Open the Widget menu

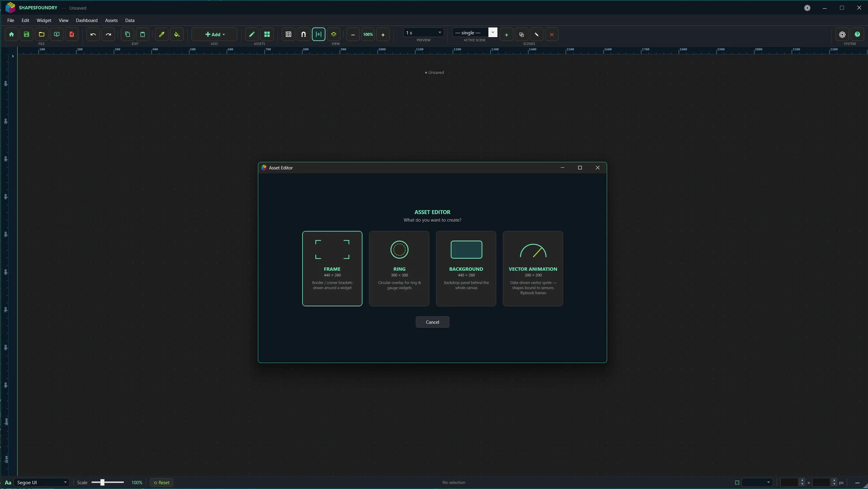pos(44,20)
